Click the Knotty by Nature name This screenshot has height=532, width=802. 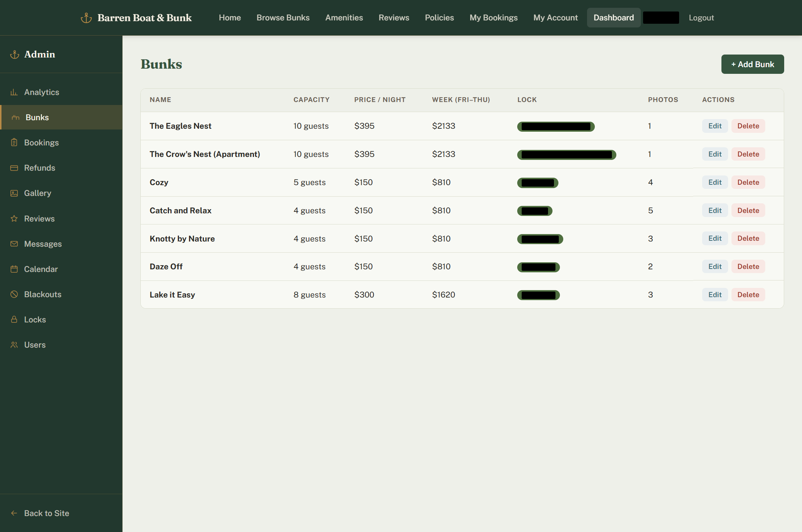coord(182,239)
